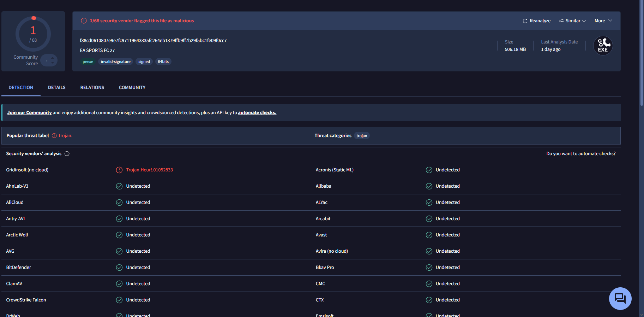Follow the Join our Community link
Screen dimensions: 644x317
29,113
